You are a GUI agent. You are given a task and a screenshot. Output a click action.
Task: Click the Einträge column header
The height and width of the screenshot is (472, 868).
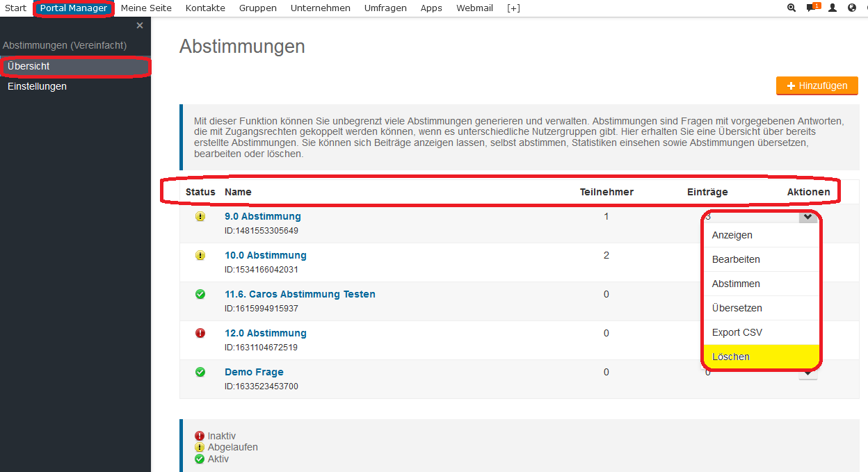point(707,192)
